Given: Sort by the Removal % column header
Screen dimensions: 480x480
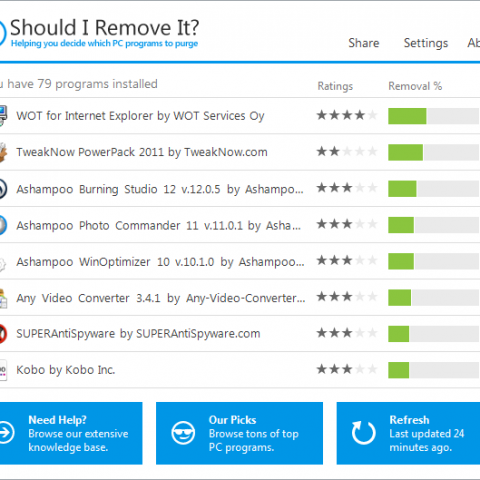Looking at the screenshot, I should [x=415, y=86].
